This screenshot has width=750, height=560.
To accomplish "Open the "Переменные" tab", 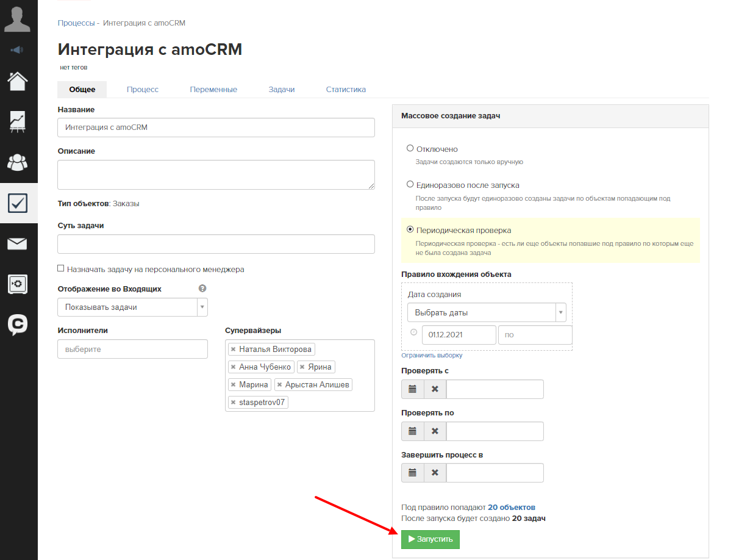I will tap(213, 89).
